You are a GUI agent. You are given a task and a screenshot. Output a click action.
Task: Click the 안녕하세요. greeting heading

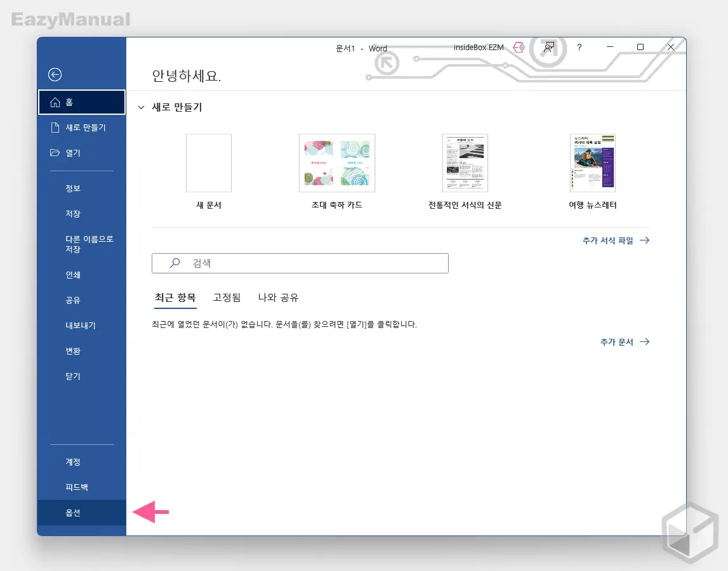pyautogui.click(x=187, y=75)
